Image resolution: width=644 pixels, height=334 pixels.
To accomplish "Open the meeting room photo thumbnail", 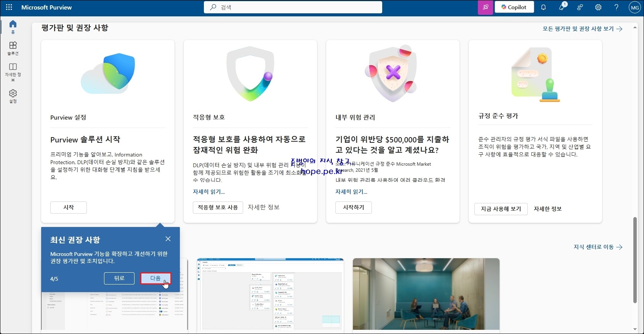I will click(426, 294).
